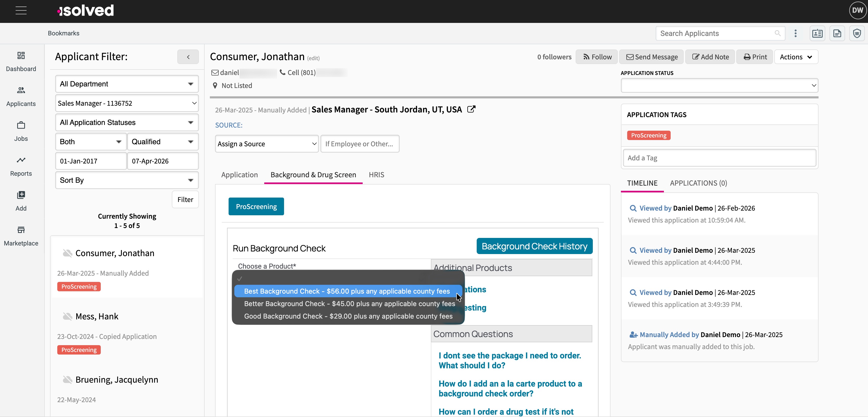
Task: Expand the Application Status dropdown
Action: pyautogui.click(x=719, y=86)
